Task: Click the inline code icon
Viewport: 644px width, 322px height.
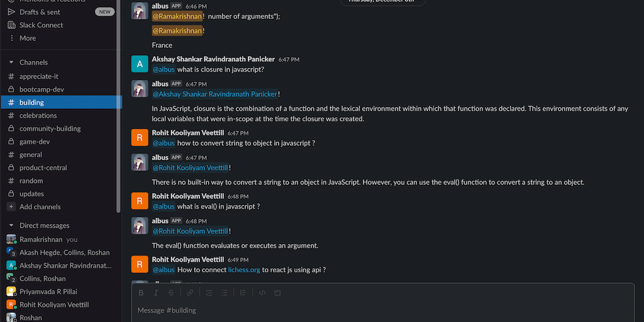Action: (262, 292)
